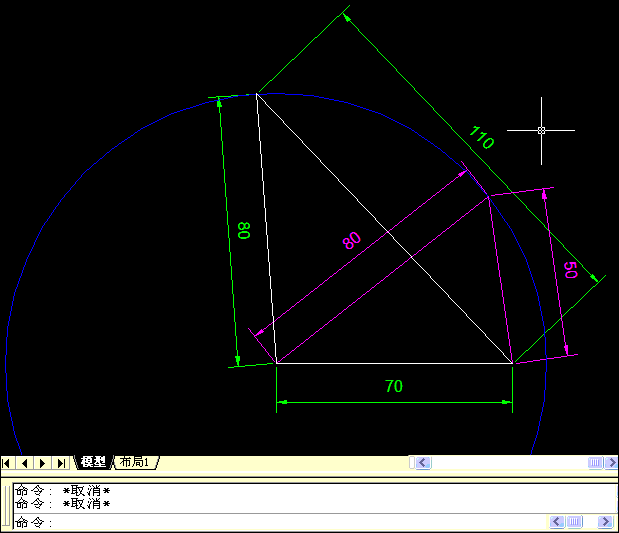The width and height of the screenshot is (619, 533).
Task: Click the crosshair cursor pickbox
Action: pyautogui.click(x=541, y=130)
